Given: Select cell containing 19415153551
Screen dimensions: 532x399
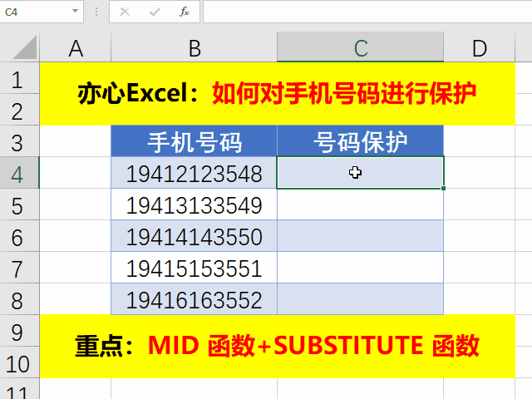Looking at the screenshot, I should pos(194,268).
